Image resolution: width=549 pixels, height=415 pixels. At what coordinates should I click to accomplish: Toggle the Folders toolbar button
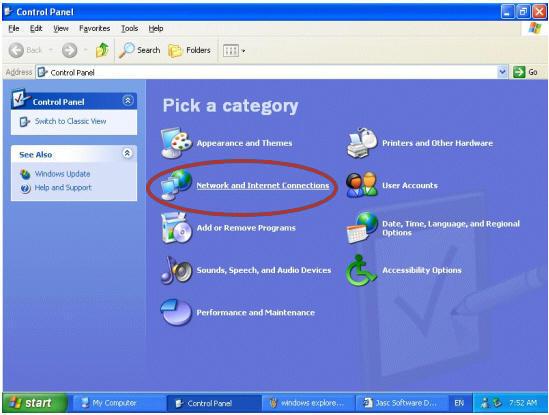pos(189,50)
